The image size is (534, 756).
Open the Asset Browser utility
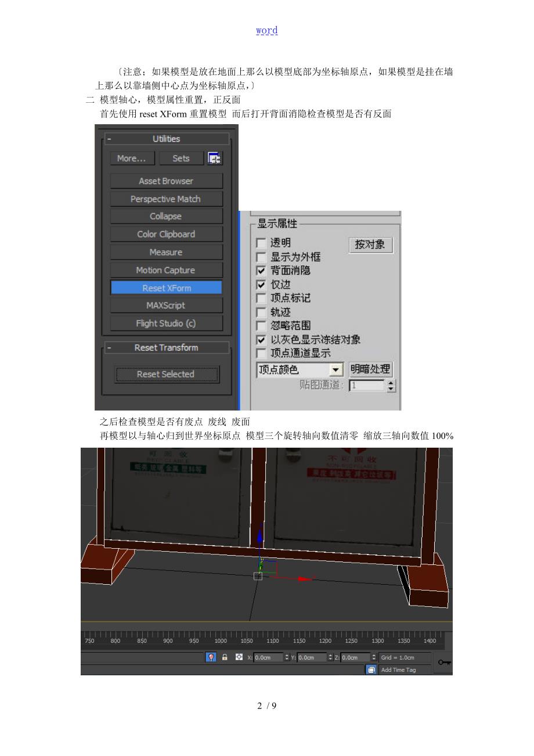tap(166, 181)
